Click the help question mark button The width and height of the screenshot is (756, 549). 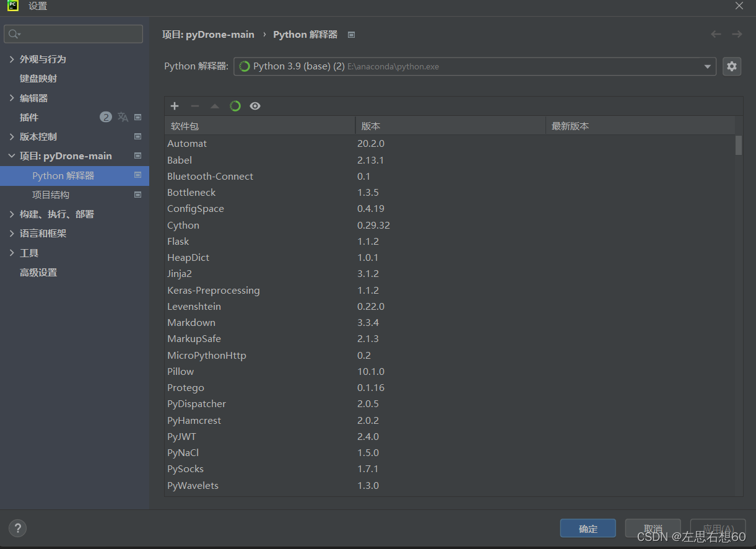(17, 529)
